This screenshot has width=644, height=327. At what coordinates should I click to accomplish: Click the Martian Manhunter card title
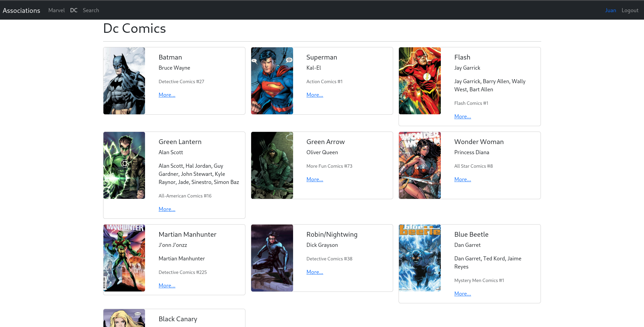point(188,234)
